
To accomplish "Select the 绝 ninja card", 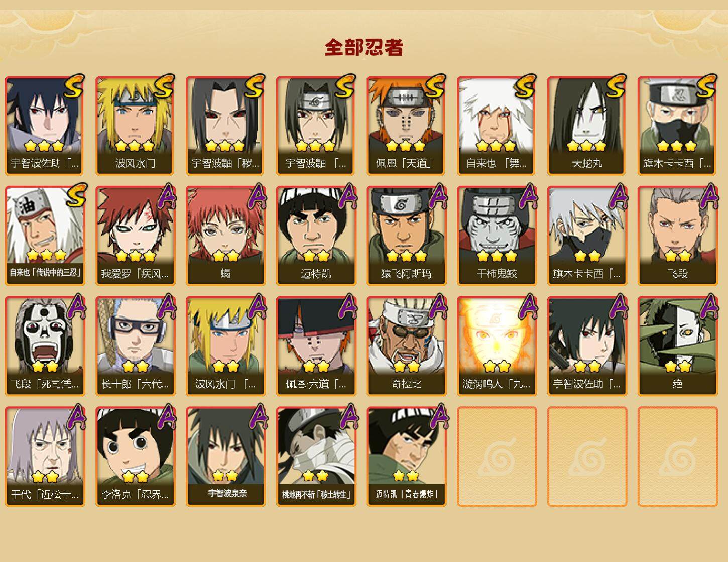I will (677, 346).
